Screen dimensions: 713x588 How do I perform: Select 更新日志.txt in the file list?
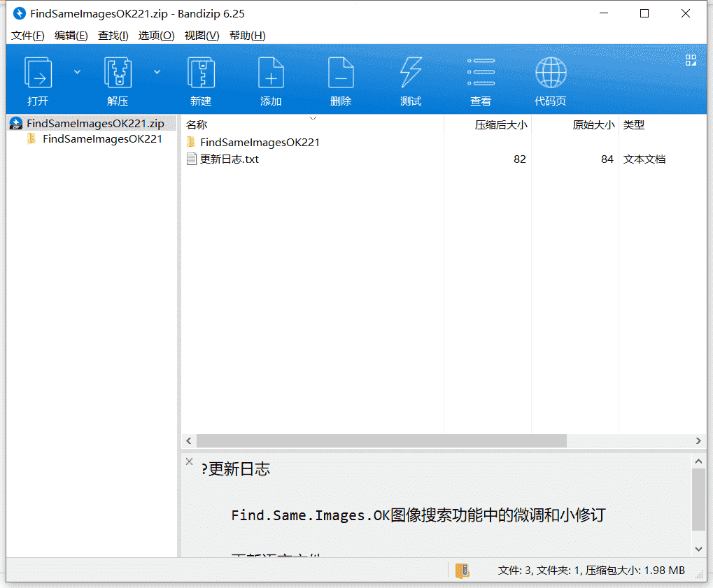230,159
